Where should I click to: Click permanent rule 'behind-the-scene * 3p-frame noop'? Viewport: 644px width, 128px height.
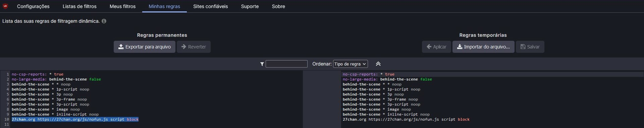pyautogui.click(x=49, y=99)
